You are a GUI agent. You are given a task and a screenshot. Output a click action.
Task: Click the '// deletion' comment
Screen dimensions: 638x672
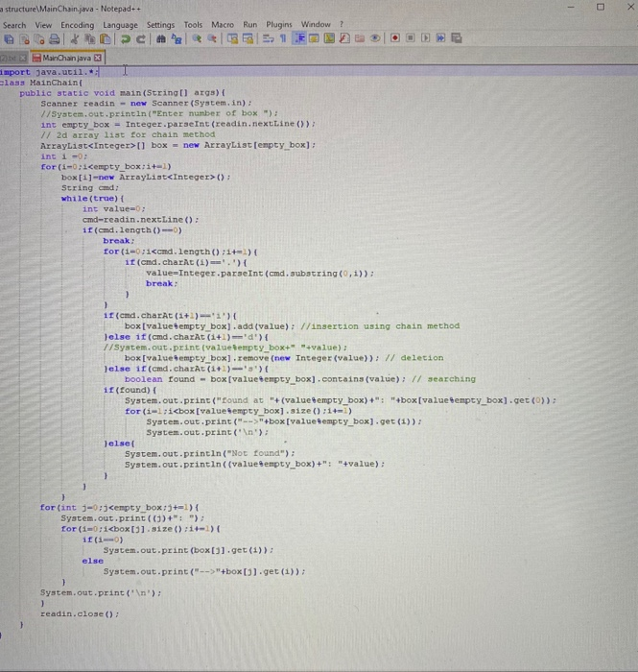click(414, 358)
